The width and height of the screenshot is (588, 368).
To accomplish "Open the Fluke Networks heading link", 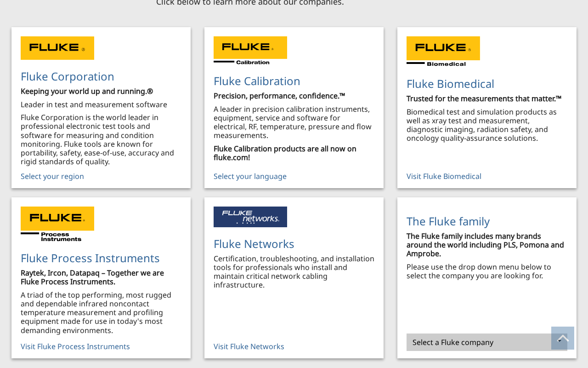I will pos(254,244).
